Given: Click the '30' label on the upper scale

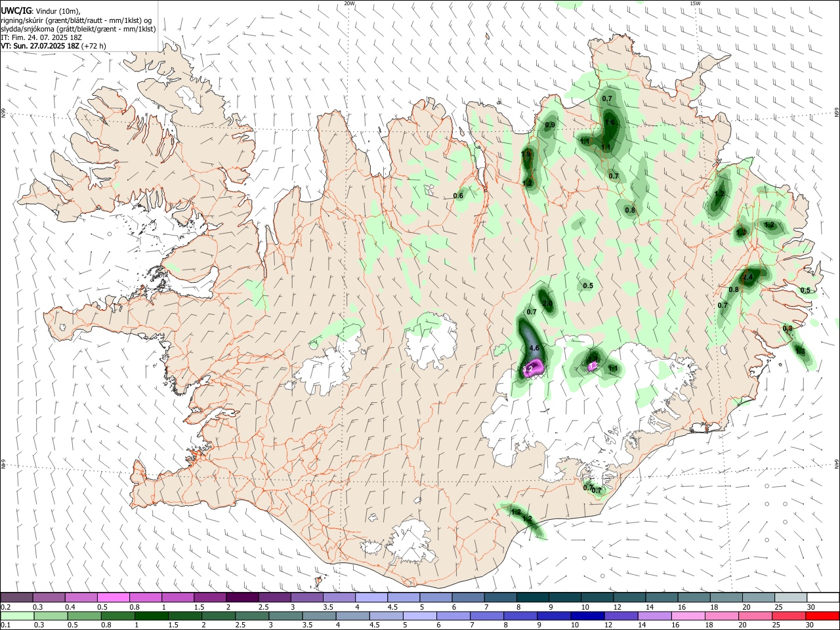Looking at the screenshot, I should pyautogui.click(x=811, y=607).
